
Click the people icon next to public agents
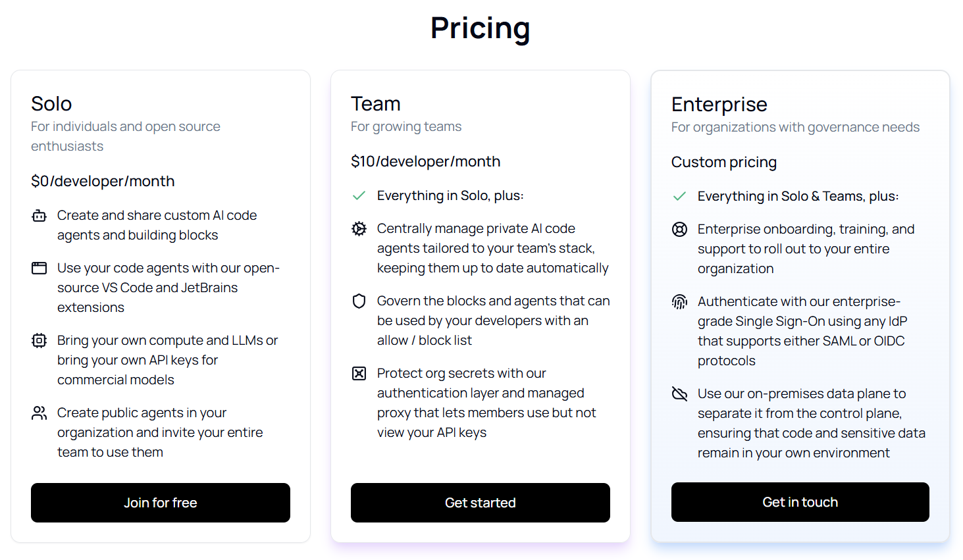tap(39, 413)
